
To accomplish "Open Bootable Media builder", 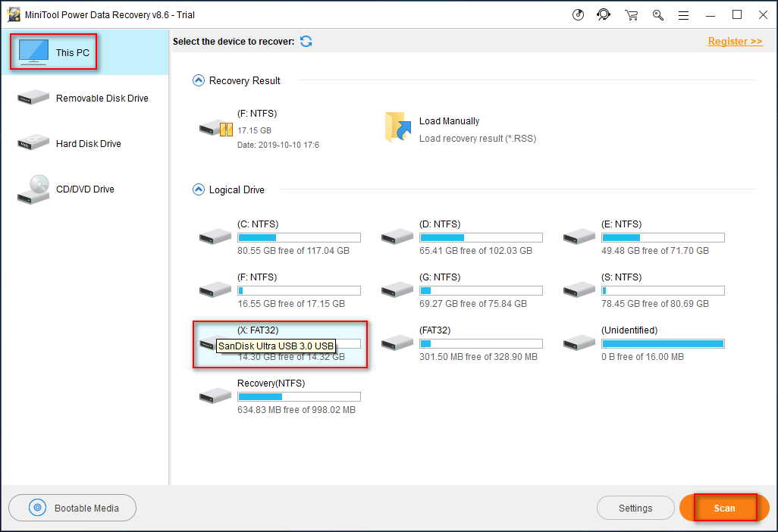I will click(73, 508).
